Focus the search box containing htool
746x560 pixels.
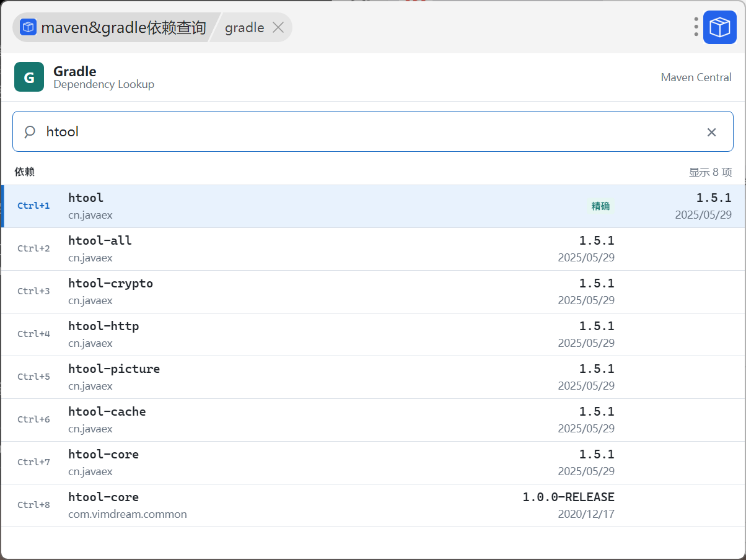[x=373, y=131]
